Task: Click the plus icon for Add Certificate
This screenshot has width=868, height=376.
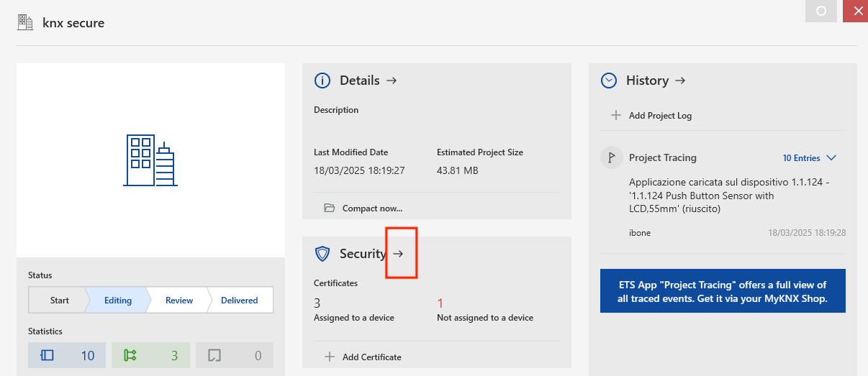Action: [330, 357]
